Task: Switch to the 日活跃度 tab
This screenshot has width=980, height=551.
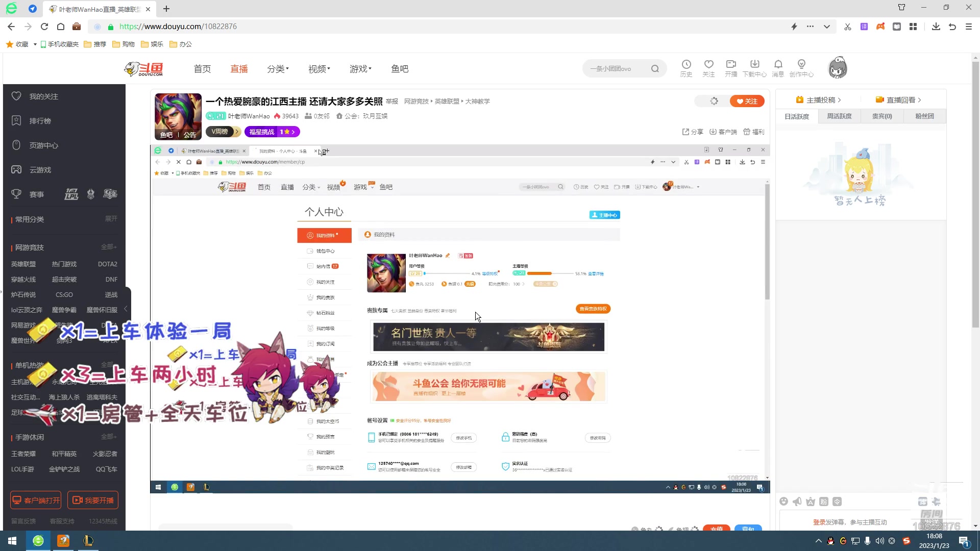Action: (797, 116)
